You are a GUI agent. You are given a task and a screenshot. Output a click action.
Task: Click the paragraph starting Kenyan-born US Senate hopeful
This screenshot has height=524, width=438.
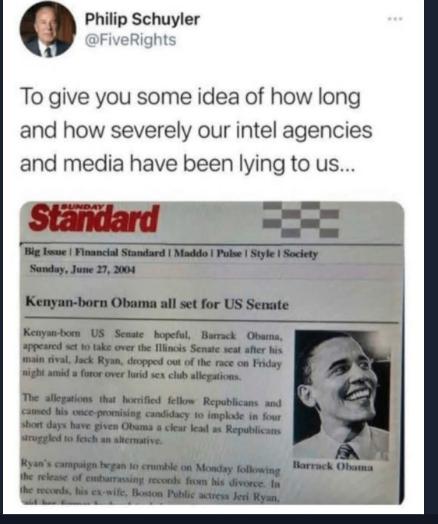pyautogui.click(x=153, y=355)
